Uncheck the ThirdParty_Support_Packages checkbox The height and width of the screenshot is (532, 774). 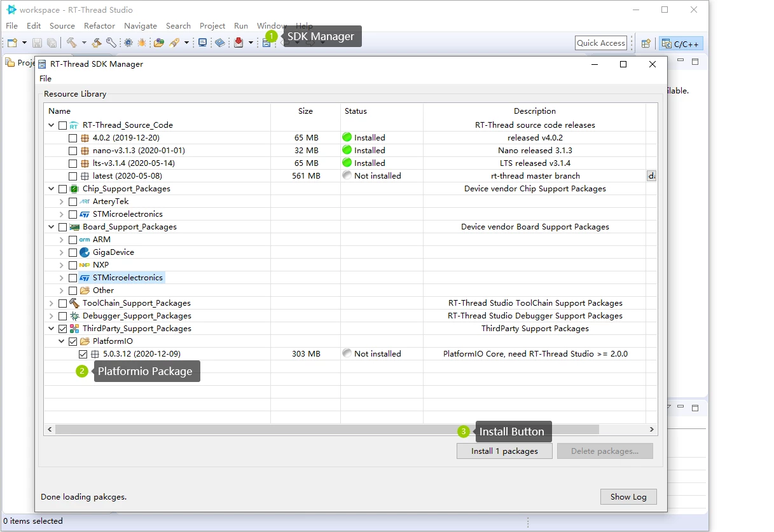pos(62,329)
